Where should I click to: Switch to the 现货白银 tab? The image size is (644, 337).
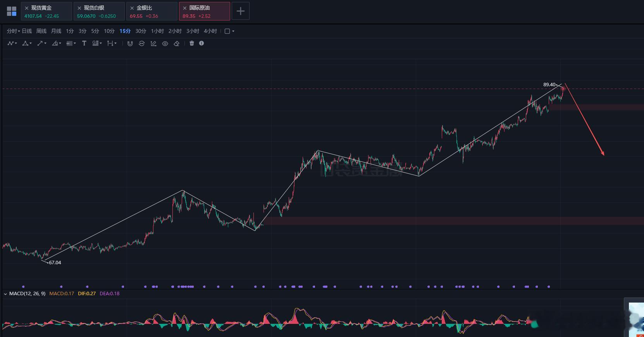tap(99, 11)
